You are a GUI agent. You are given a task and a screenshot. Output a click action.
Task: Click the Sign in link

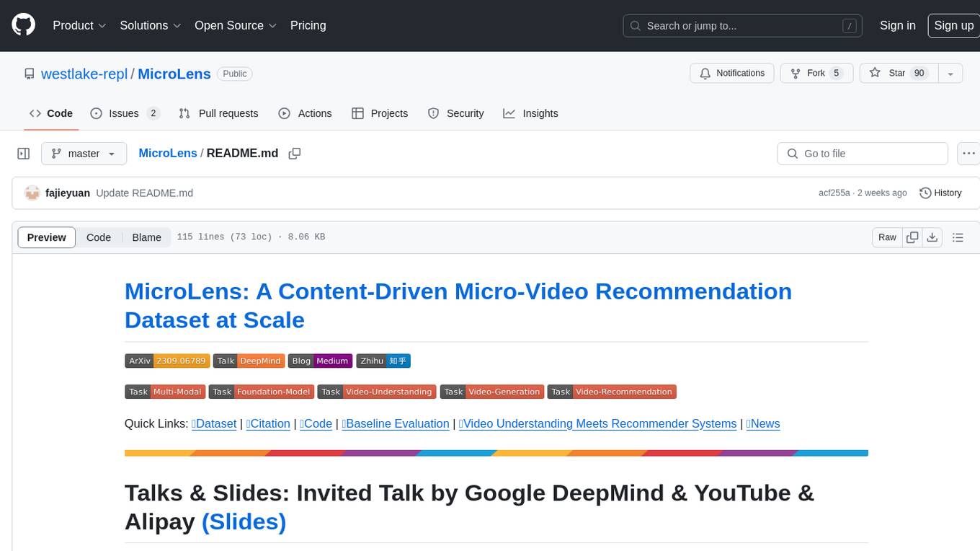pos(897,25)
